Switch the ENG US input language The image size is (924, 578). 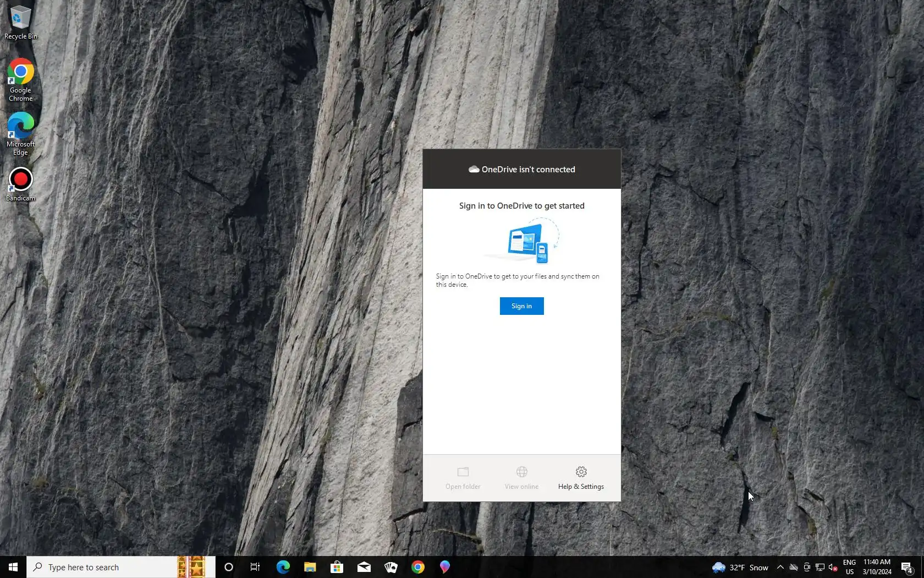point(850,567)
